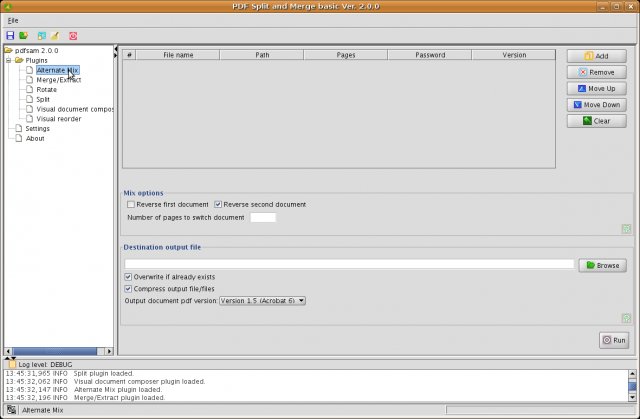
Task: Select Alternate Mix plugin in tree
Action: [x=58, y=70]
